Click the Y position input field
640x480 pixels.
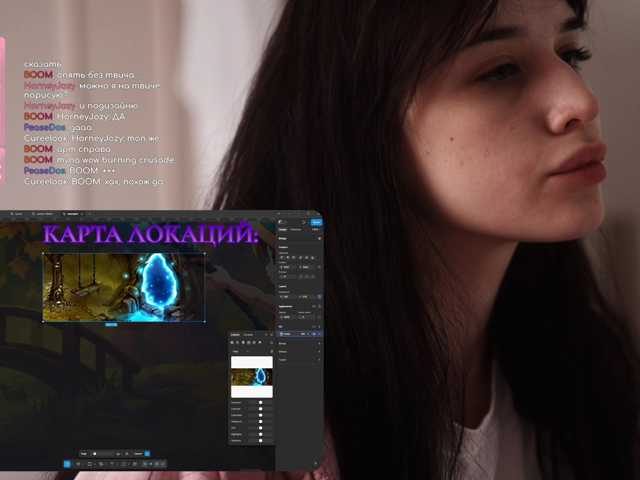(306, 267)
